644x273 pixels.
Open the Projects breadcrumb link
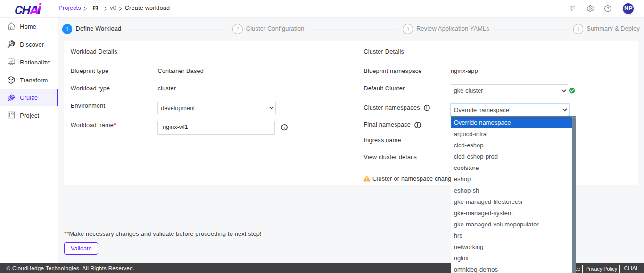[70, 8]
